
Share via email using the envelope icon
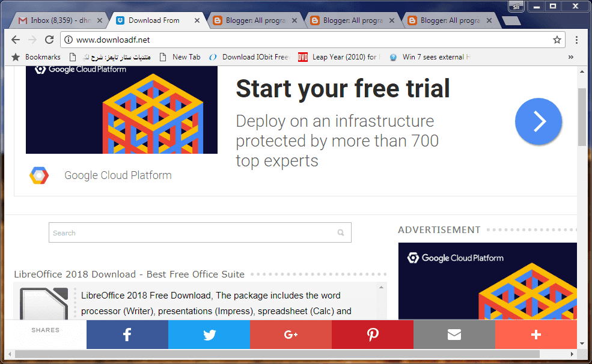[x=454, y=335]
